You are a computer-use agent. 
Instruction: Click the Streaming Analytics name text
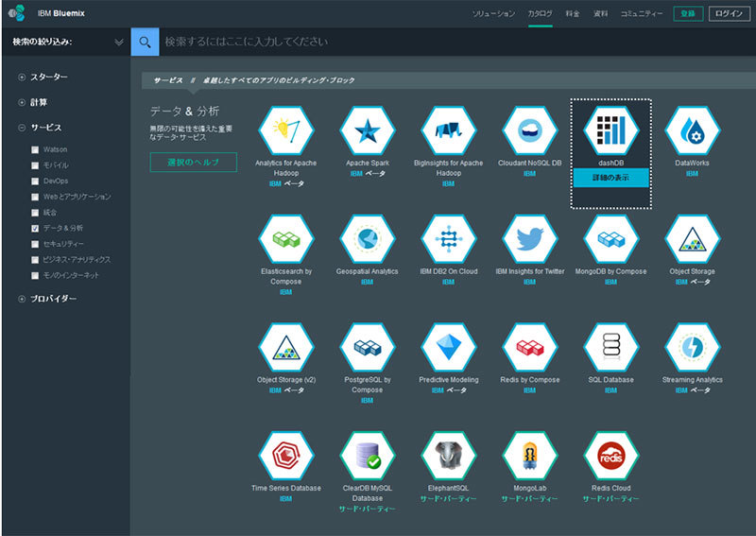693,380
